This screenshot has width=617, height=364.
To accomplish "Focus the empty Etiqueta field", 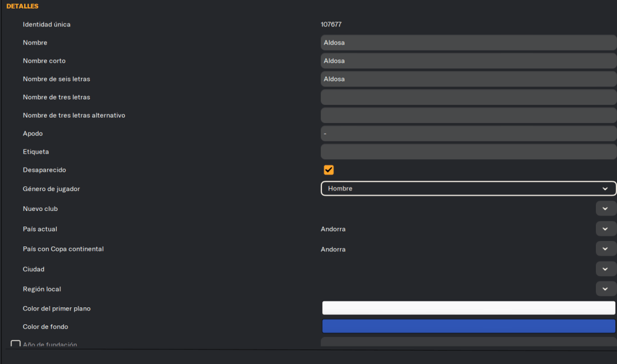I will point(468,151).
